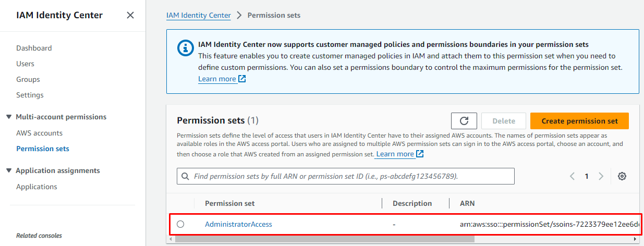Collapse Application assignments section
The image size is (644, 246).
point(9,170)
